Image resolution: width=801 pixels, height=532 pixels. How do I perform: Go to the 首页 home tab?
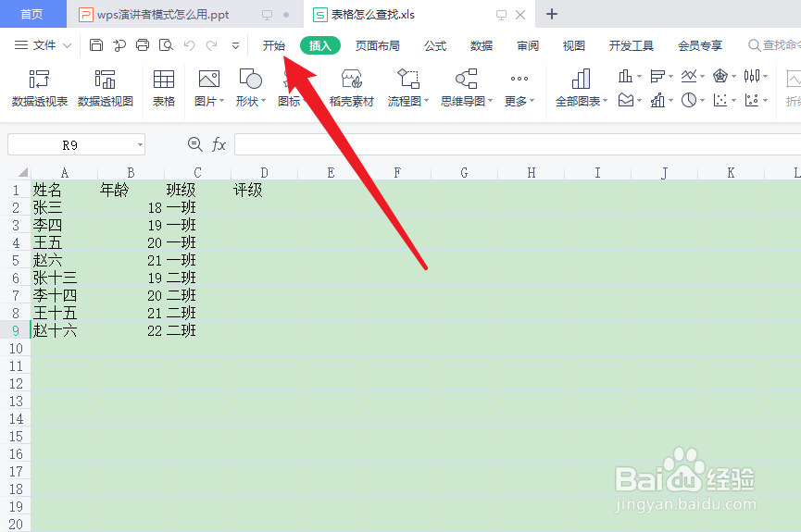(32, 14)
